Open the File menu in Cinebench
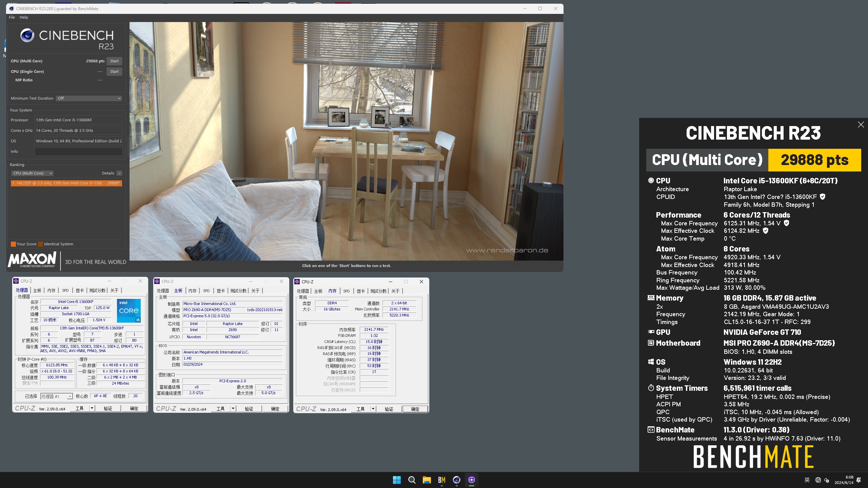This screenshot has height=488, width=868. [12, 17]
